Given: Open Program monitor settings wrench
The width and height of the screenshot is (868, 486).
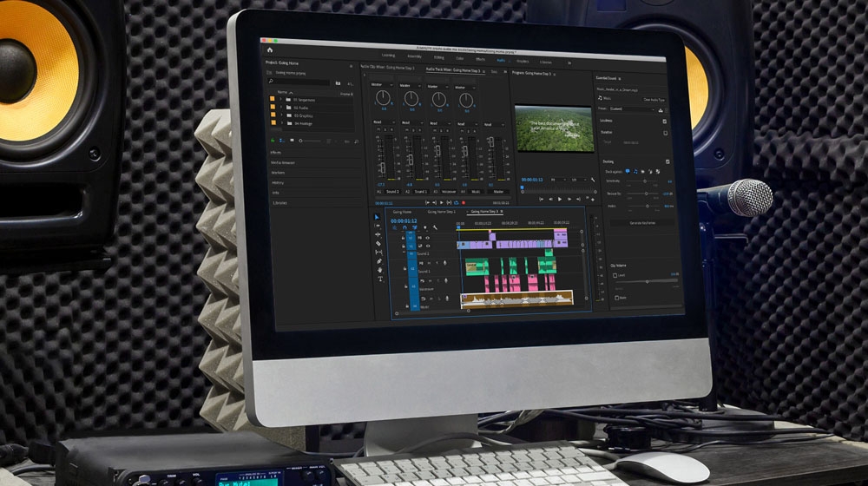Looking at the screenshot, I should coord(593,180).
